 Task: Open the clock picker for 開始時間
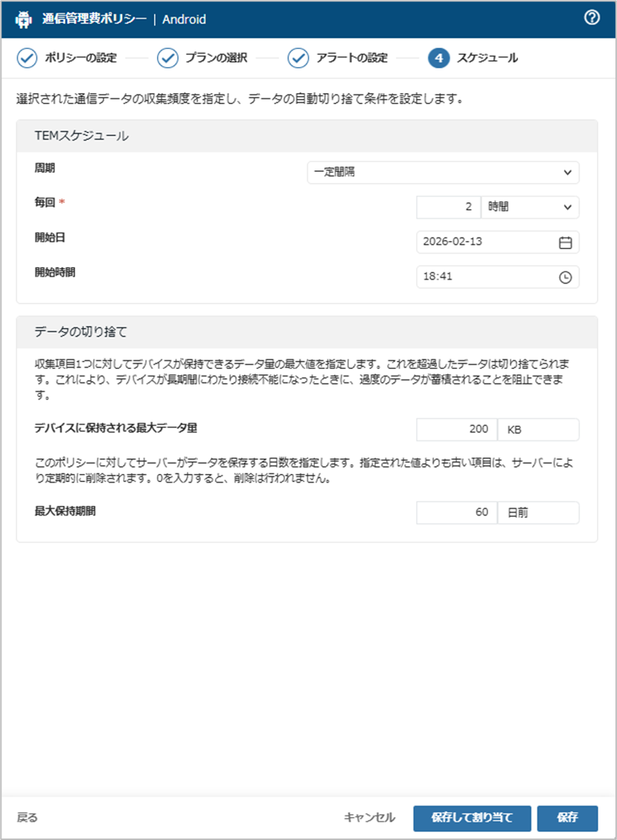pos(565,277)
